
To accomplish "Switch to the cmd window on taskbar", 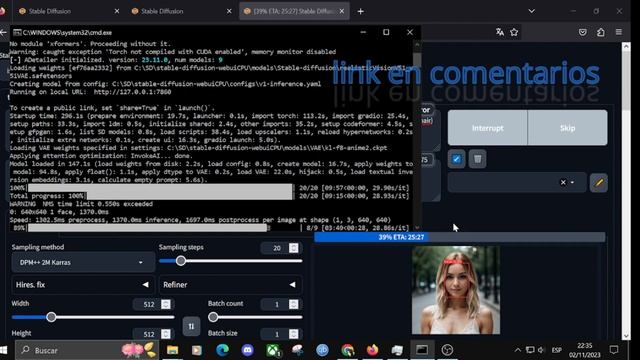I will point(422,350).
